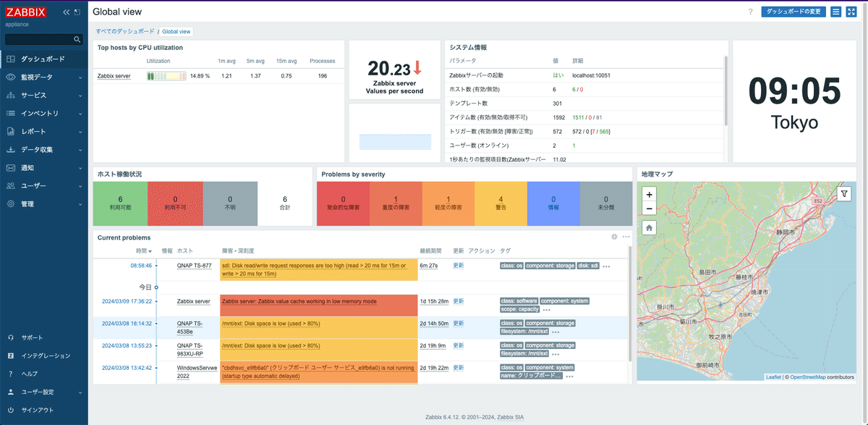Expand the レポート menu

point(44,131)
